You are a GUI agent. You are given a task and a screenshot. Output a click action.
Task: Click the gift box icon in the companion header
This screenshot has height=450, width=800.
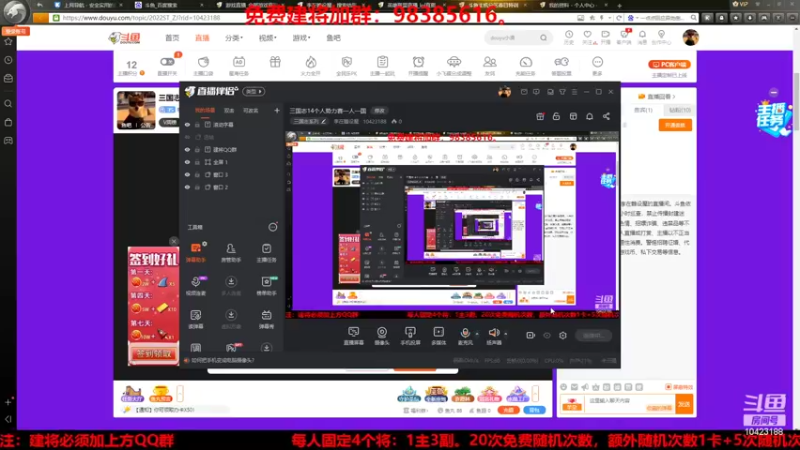540,116
